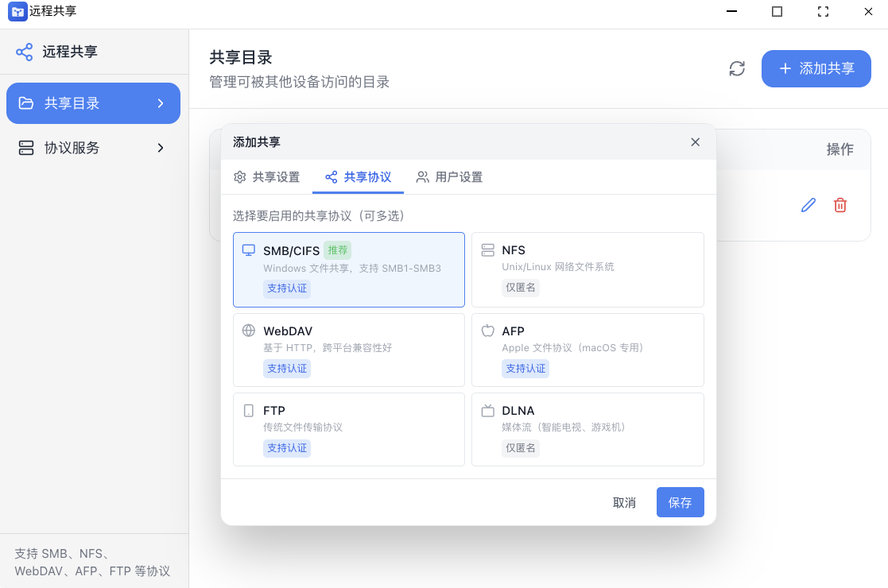Click the 支持认证 badge under SMB/CIFS

pos(287,288)
